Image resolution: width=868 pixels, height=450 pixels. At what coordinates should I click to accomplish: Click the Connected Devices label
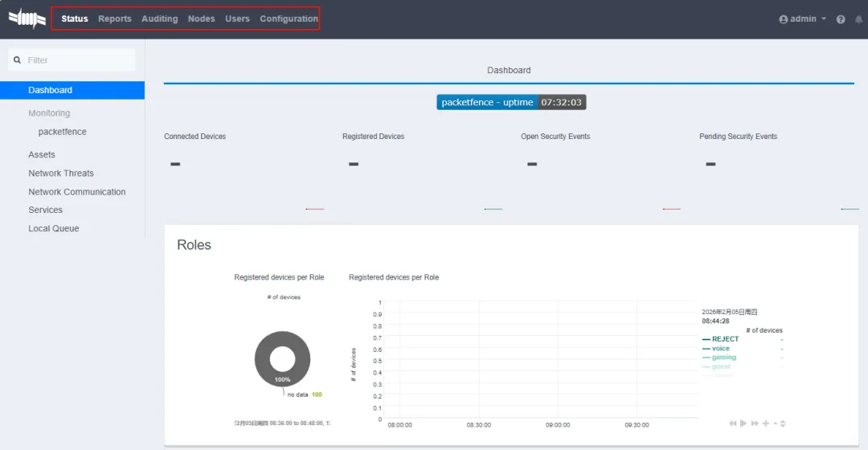pos(194,136)
